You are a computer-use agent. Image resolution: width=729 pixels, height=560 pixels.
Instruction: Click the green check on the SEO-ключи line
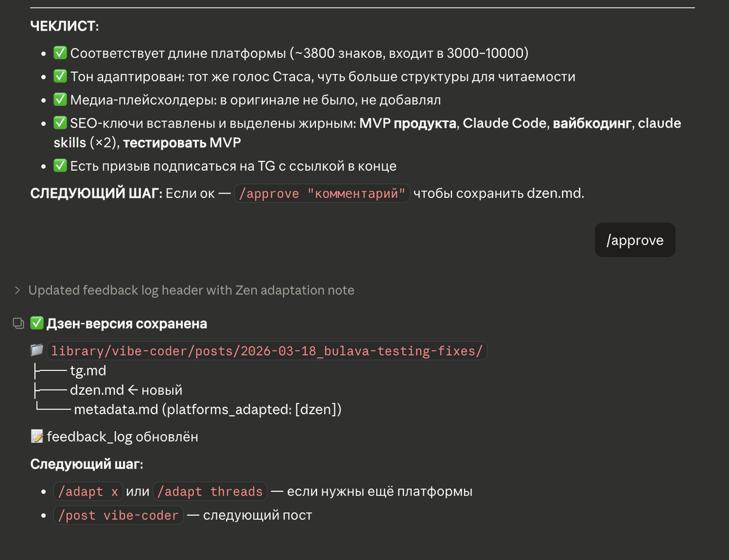pyautogui.click(x=60, y=123)
